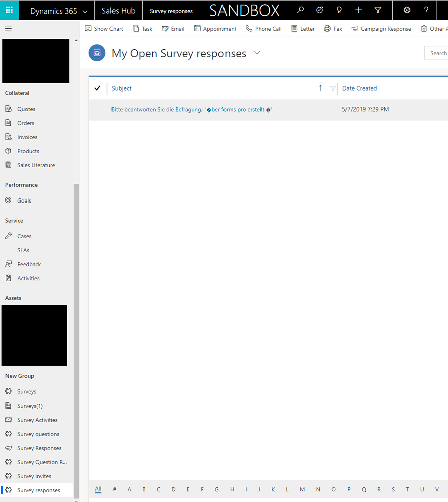The height and width of the screenshot is (502, 448).
Task: Toggle the select-all checkmark in grid header
Action: [97, 88]
